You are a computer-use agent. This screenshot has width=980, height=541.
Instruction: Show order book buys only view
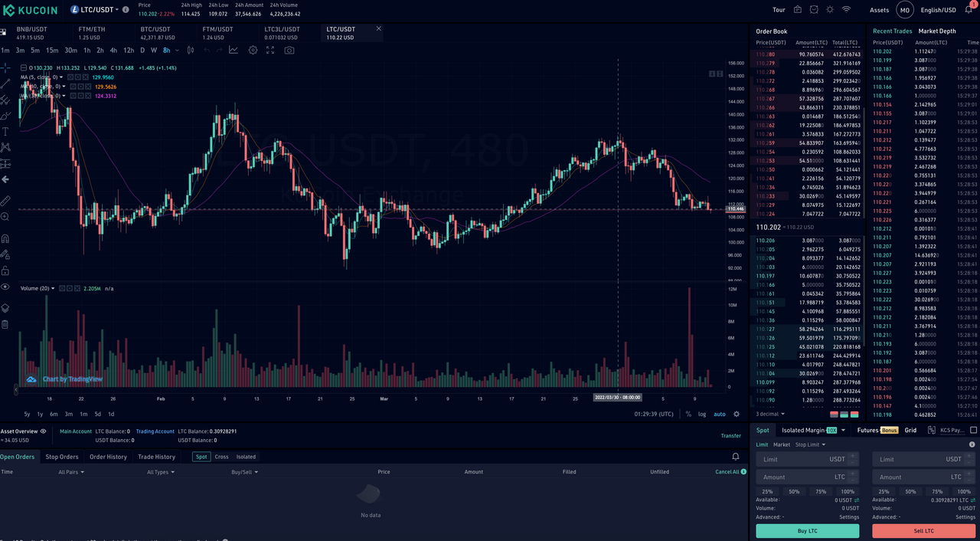[844, 414]
